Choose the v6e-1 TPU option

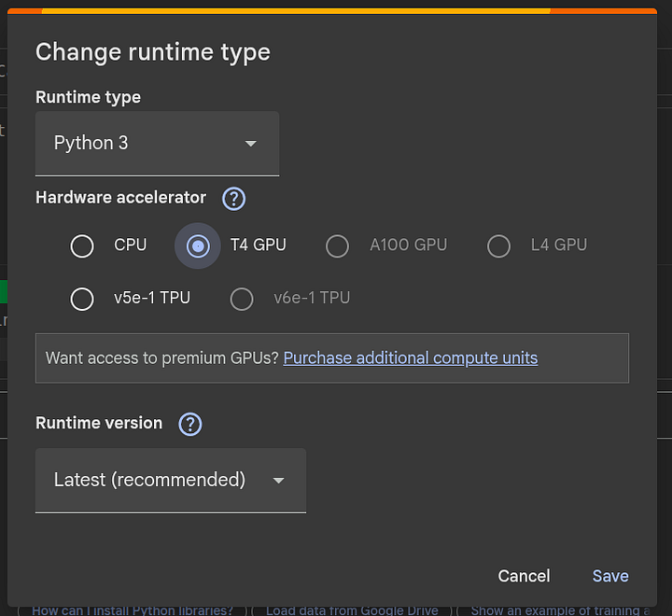pos(242,299)
